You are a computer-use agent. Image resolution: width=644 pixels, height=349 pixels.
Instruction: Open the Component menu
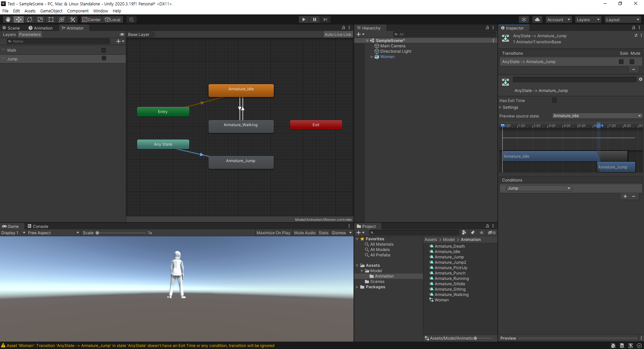point(78,11)
